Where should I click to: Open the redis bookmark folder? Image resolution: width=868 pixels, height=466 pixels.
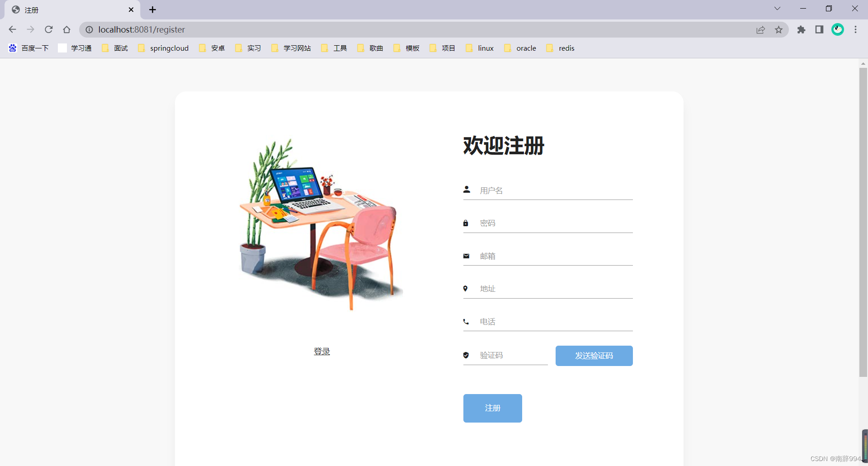(560, 48)
